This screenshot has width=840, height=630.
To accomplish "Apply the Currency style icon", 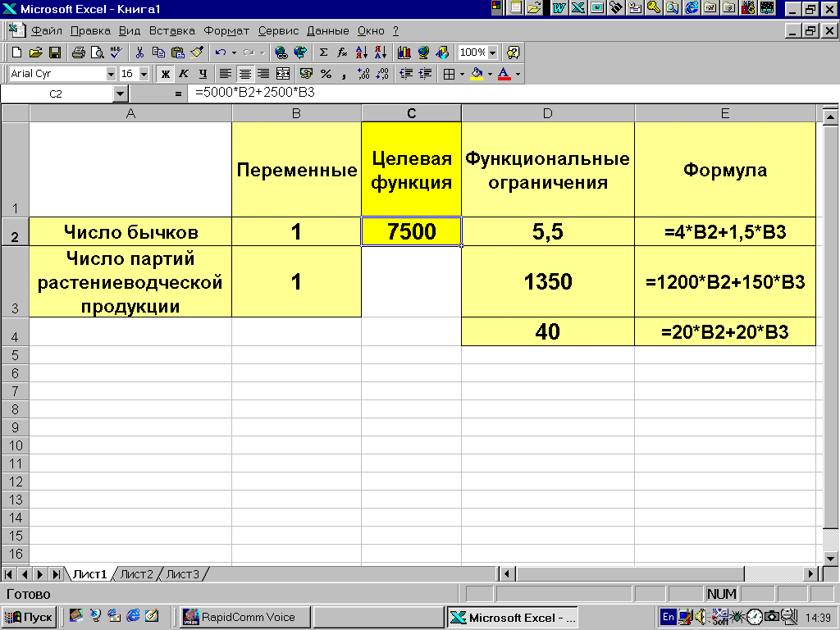I will [x=307, y=74].
